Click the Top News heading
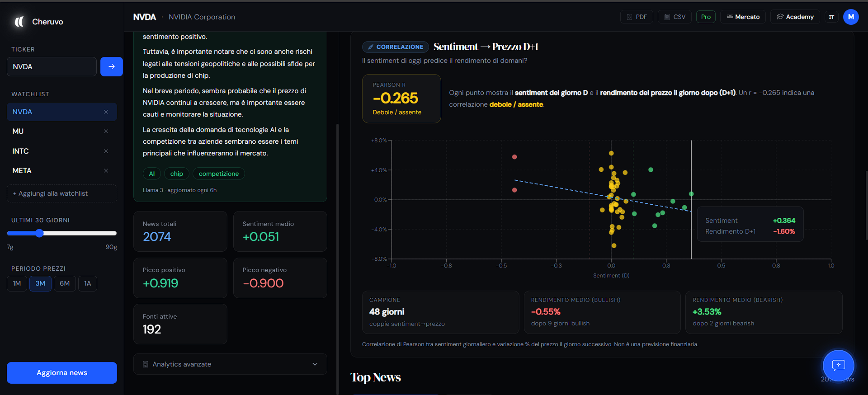This screenshot has height=395, width=868. [x=376, y=377]
